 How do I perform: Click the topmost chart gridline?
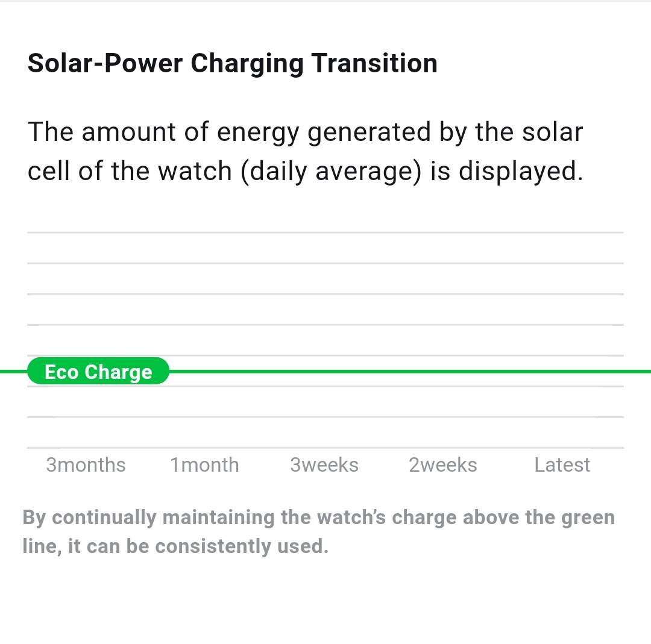(x=325, y=233)
